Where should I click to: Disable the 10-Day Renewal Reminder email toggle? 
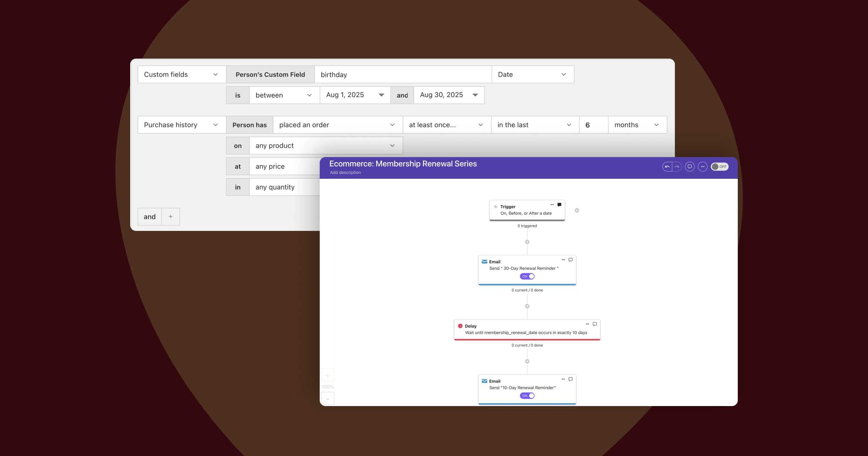pyautogui.click(x=527, y=396)
